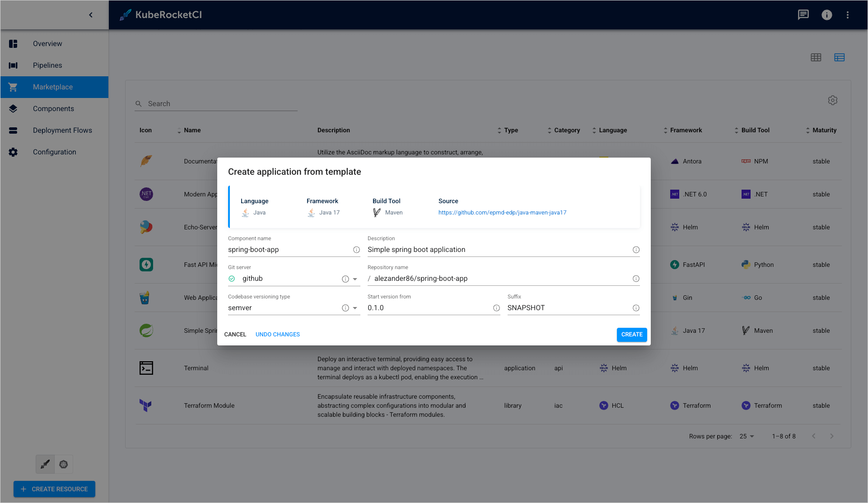Open the Pipelines section icon
Image resolution: width=868 pixels, height=503 pixels.
[13, 65]
